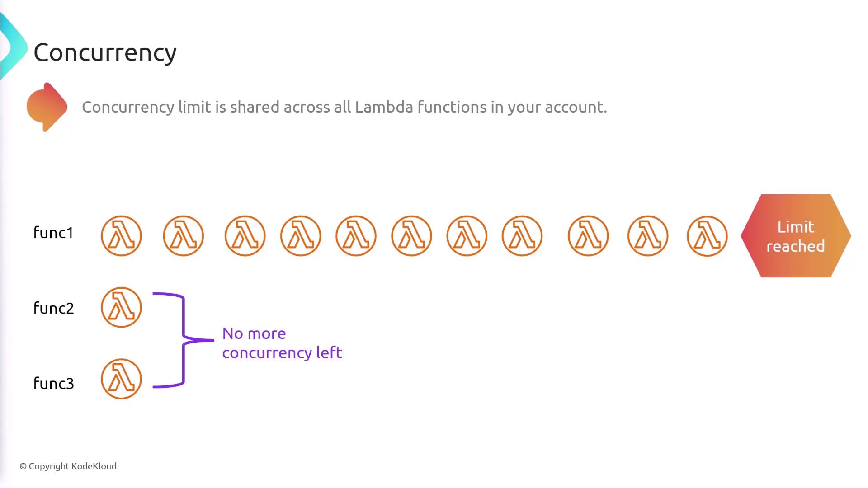Screen dimensions: 868x488
Task: Click the Concurrency slide title
Action: point(105,53)
